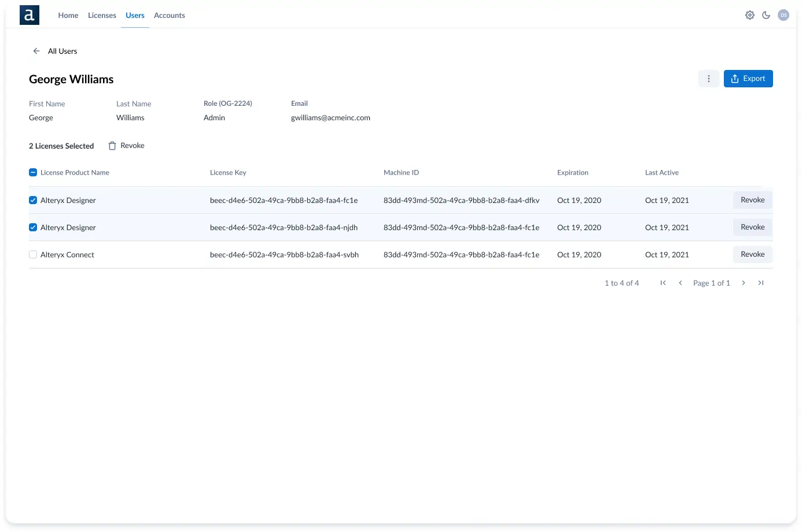Go to next page chevron
The image size is (802, 532).
pos(744,283)
